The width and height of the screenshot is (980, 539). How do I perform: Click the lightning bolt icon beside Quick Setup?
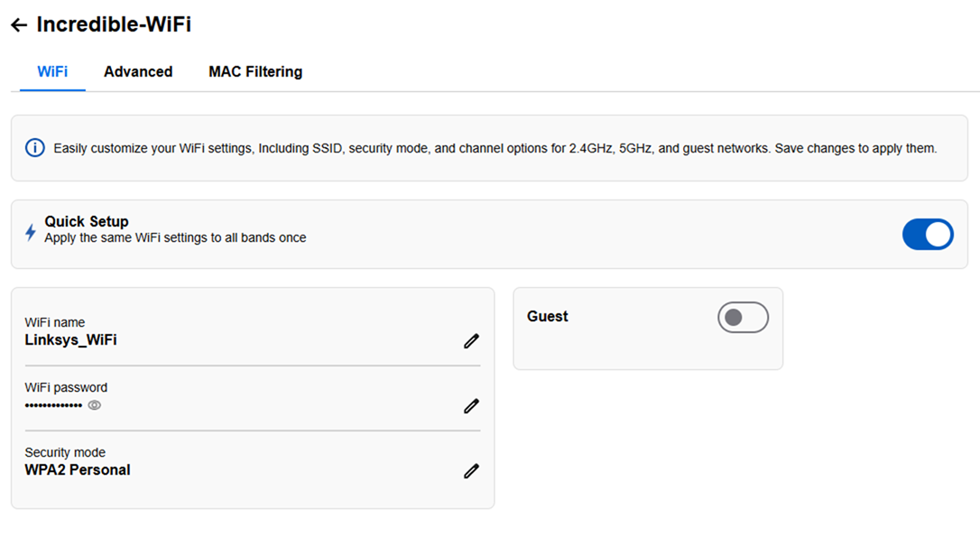(30, 233)
